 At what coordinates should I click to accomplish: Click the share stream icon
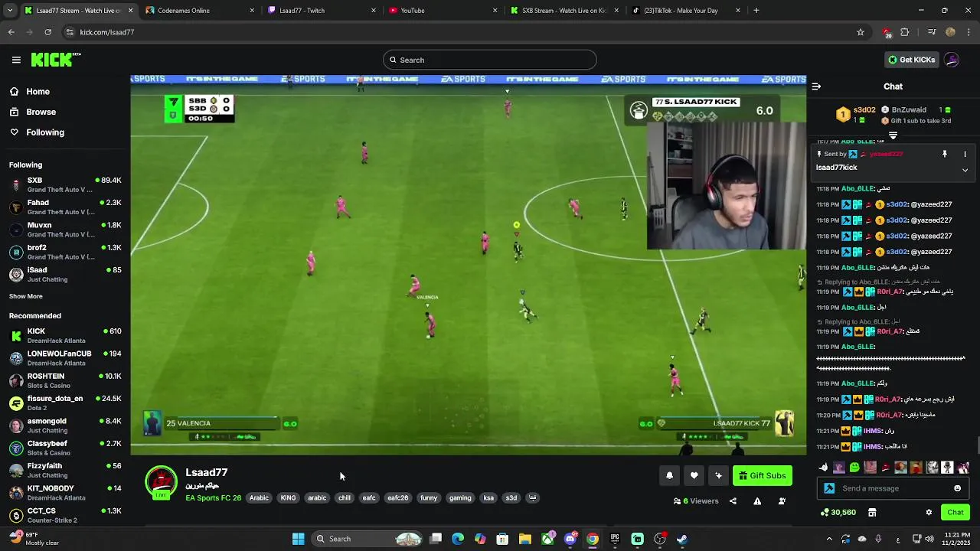tap(733, 501)
